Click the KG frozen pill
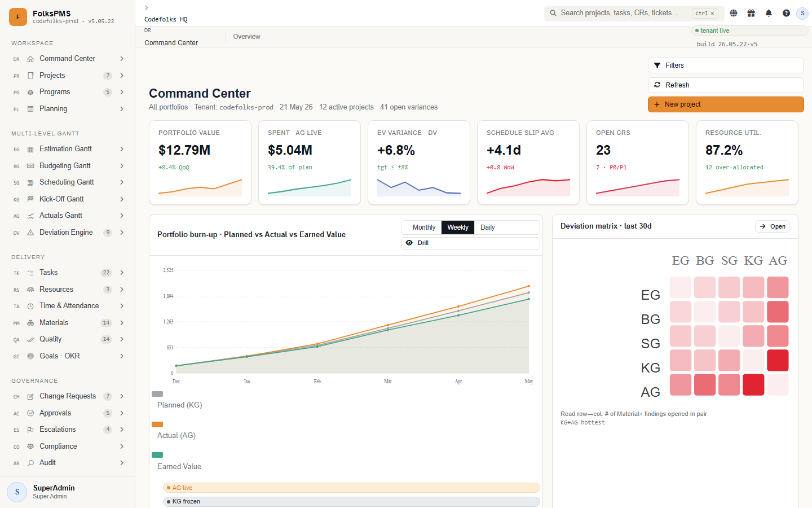Viewport: 812px width, 508px height. click(x=351, y=501)
